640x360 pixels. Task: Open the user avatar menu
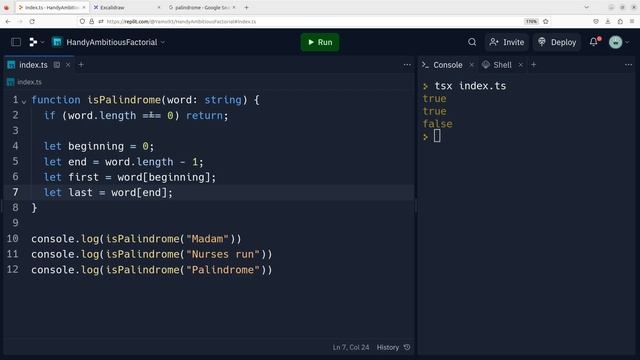coord(616,42)
